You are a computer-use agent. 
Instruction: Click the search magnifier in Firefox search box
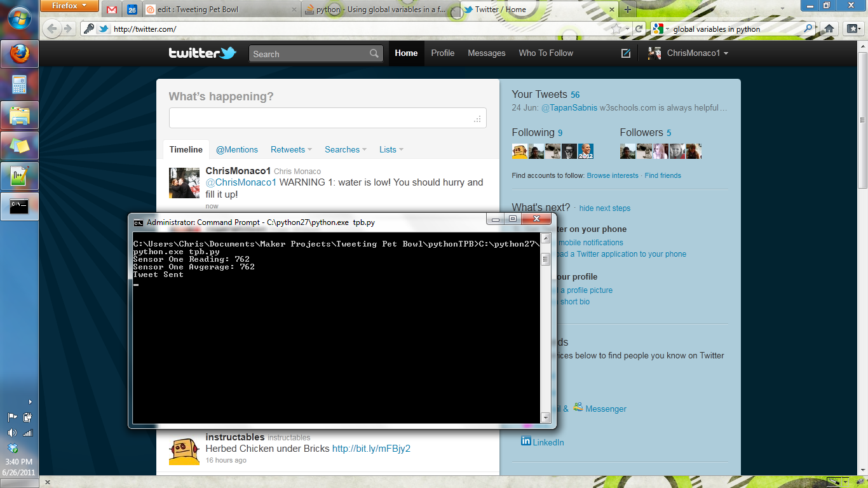pos(808,29)
